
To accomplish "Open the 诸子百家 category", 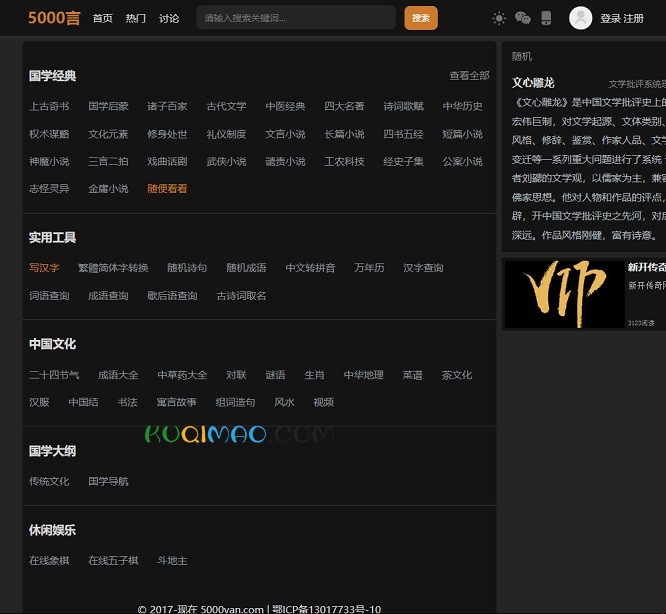I will pyautogui.click(x=167, y=106).
